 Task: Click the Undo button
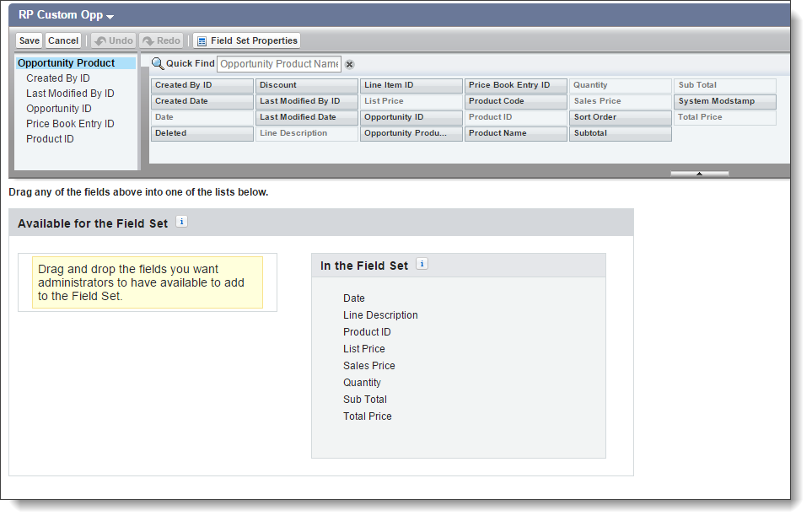(x=114, y=40)
